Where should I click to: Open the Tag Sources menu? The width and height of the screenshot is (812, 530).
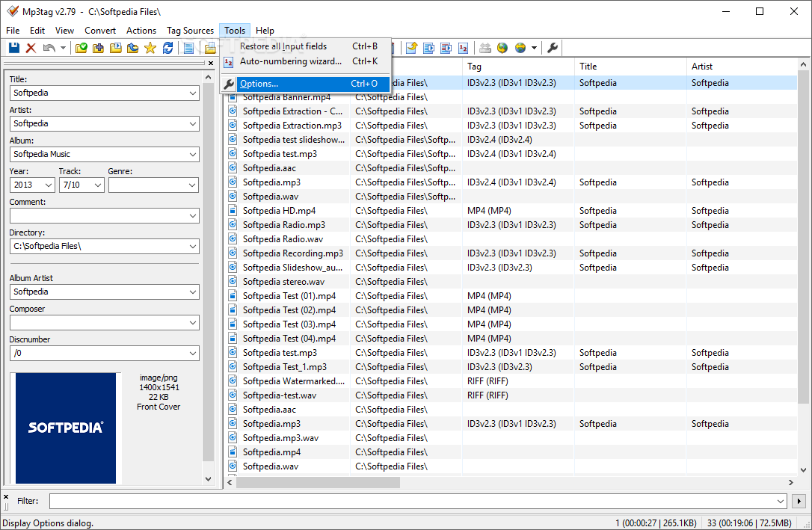coord(190,31)
